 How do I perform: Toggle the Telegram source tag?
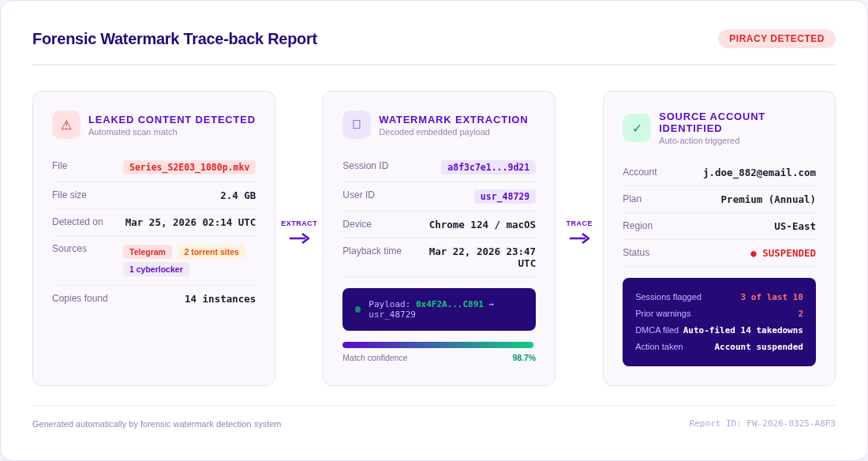tap(148, 252)
